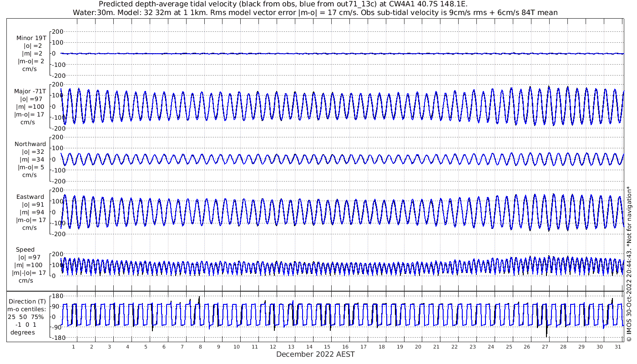Click the day "5" label on the date axis

pos(146,347)
